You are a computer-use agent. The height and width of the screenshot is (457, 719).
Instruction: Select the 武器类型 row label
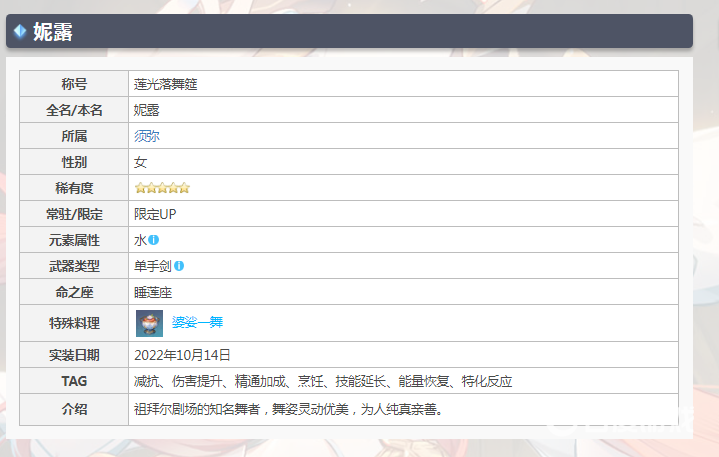tap(74, 266)
